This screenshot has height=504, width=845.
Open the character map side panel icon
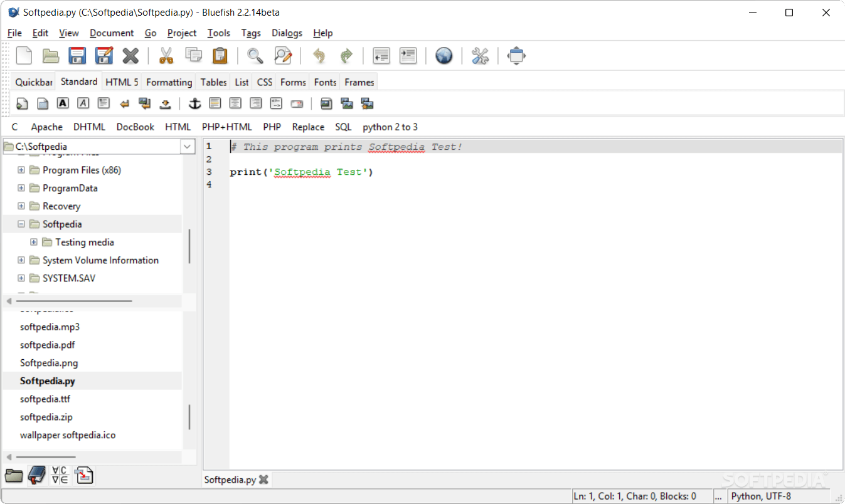60,475
